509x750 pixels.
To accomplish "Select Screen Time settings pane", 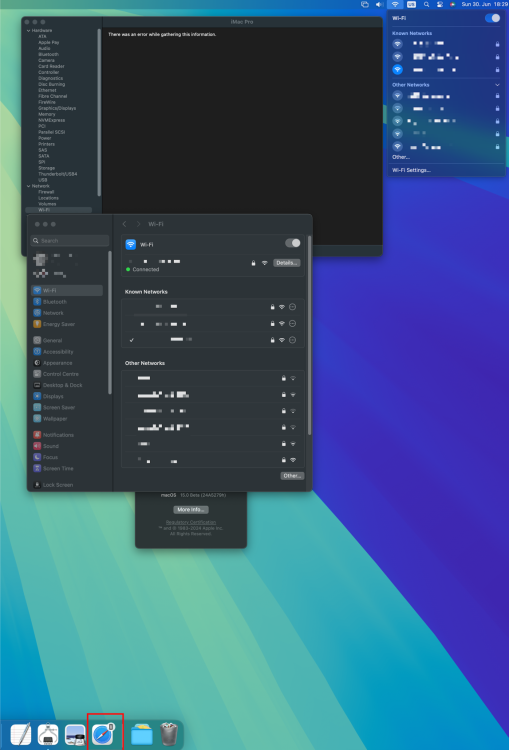I will coord(67,468).
